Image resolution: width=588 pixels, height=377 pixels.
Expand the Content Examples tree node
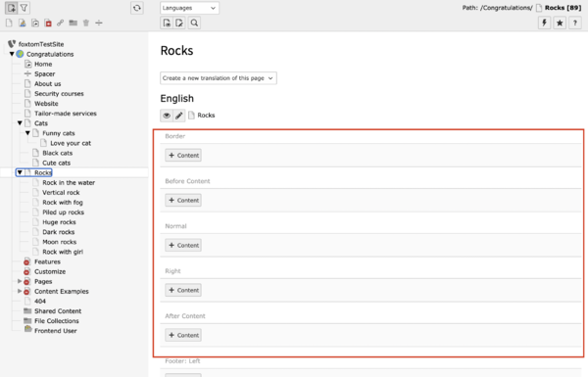[20, 291]
